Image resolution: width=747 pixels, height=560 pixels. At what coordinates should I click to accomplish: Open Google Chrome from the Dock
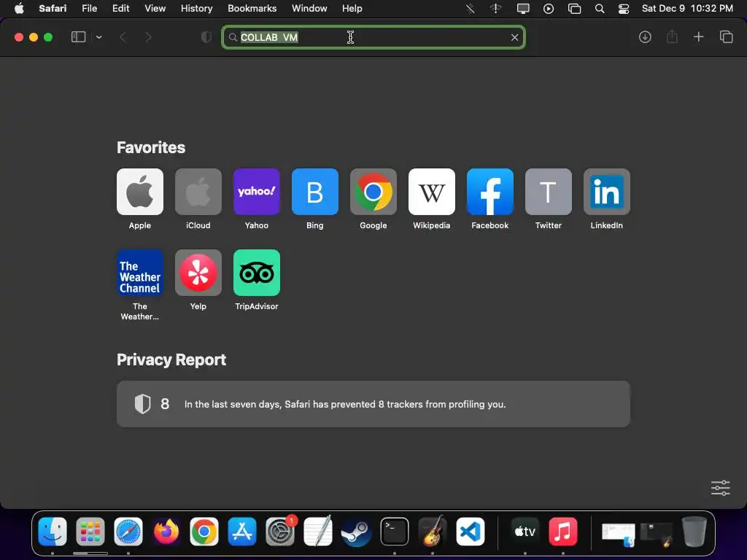(x=204, y=531)
